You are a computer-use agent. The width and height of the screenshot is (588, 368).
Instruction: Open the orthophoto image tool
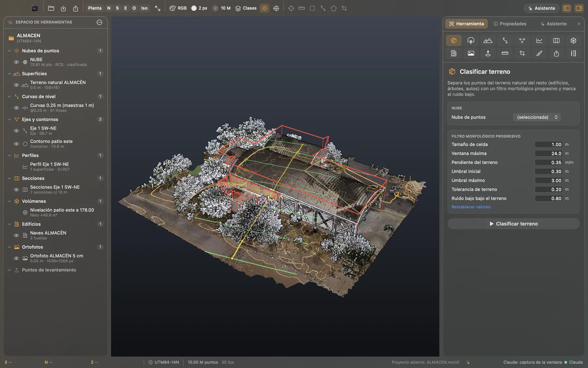click(471, 53)
